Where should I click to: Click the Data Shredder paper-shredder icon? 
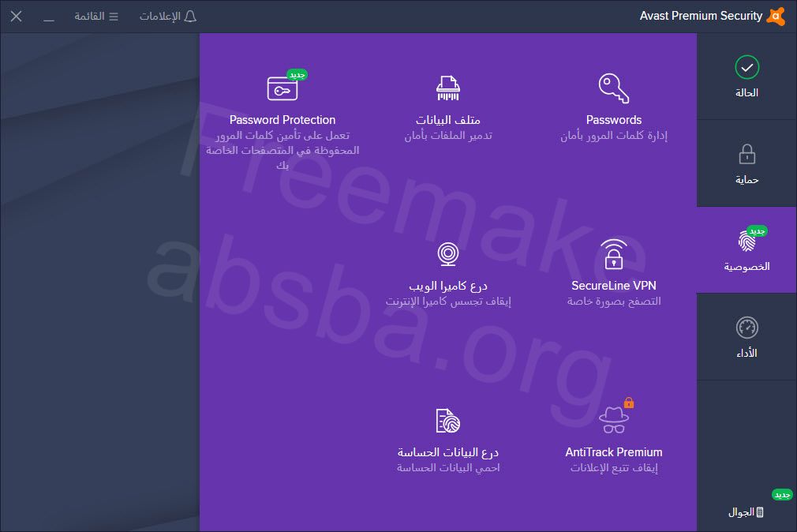447,88
